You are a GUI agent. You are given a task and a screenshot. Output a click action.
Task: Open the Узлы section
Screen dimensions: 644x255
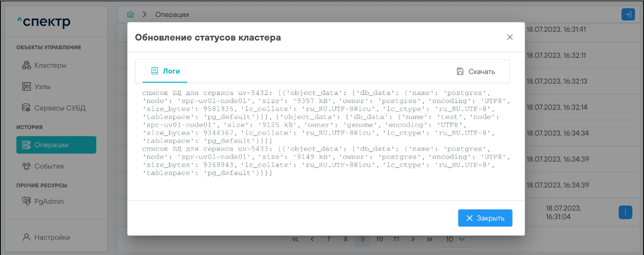42,86
